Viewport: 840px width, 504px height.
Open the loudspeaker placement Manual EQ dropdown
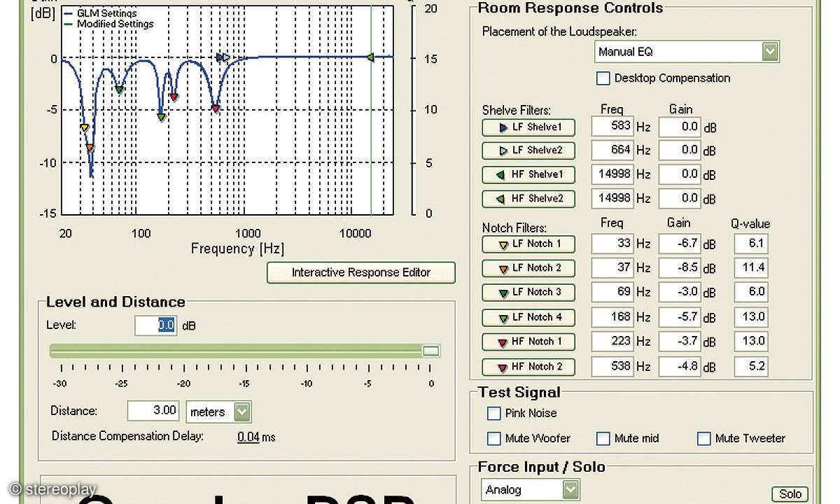687,52
